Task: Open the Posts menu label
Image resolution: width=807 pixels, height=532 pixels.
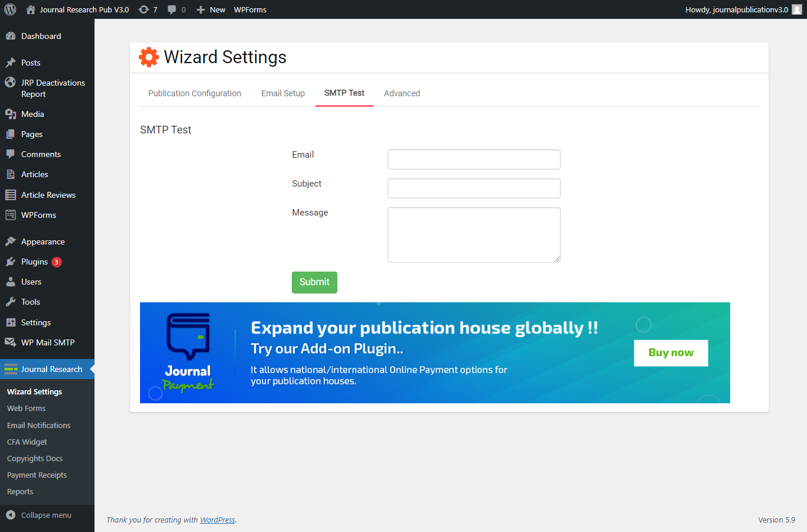Action: click(31, 63)
